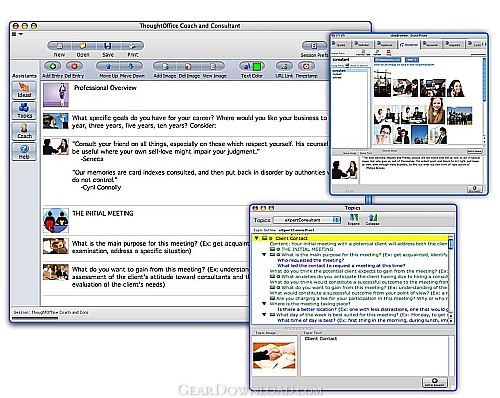Open the Ideas assistant panel
Viewport: 500px width, 398px height.
24,90
